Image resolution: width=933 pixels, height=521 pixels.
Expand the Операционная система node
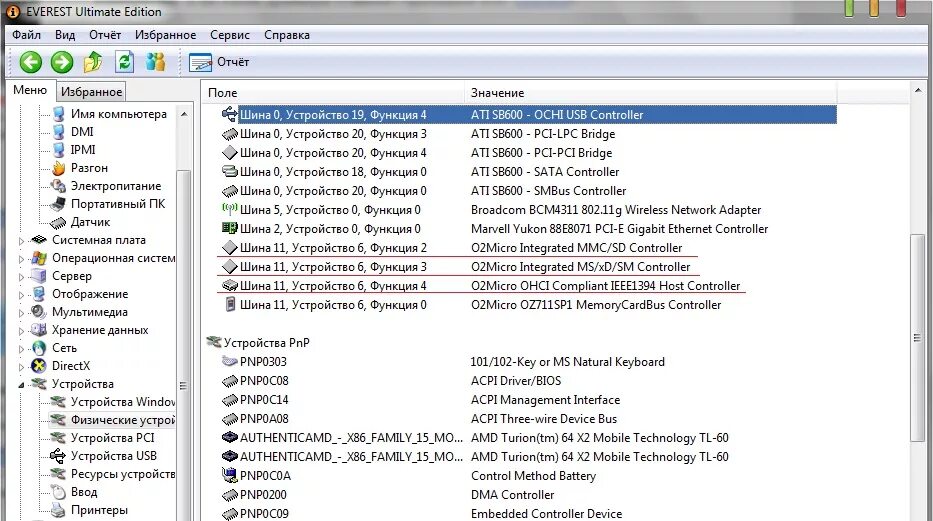tap(21, 259)
